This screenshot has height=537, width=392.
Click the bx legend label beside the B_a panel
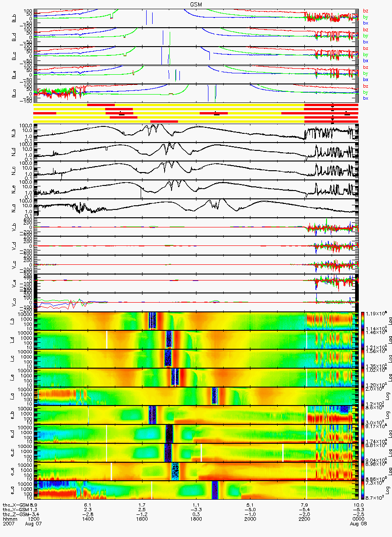[x=366, y=98]
